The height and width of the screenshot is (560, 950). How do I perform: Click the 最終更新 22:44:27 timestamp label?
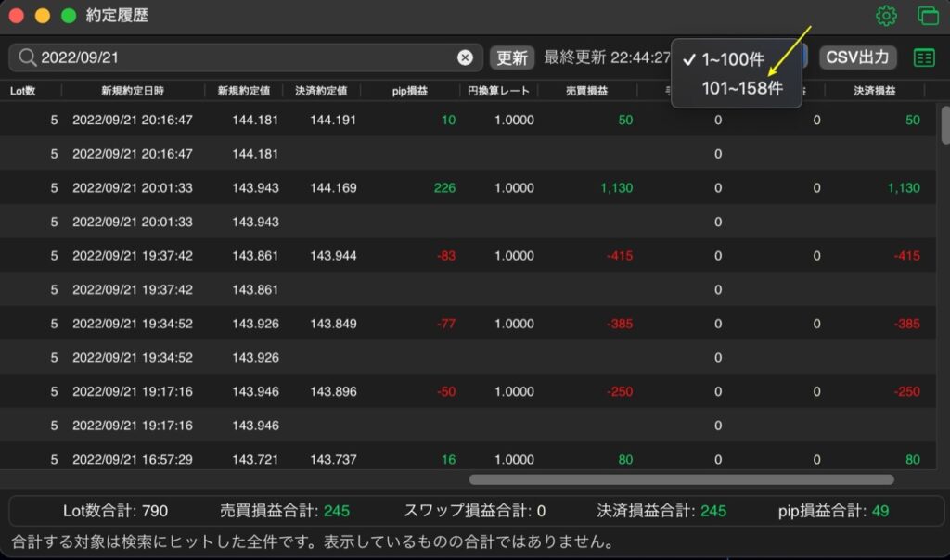607,57
